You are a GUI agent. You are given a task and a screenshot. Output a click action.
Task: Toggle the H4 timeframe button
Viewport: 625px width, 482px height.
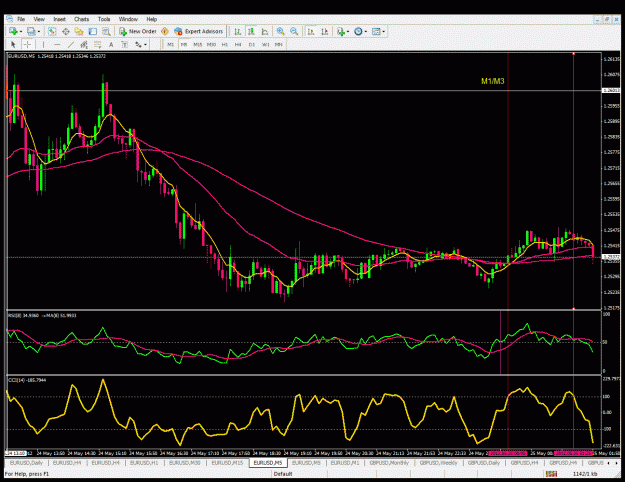(x=238, y=44)
